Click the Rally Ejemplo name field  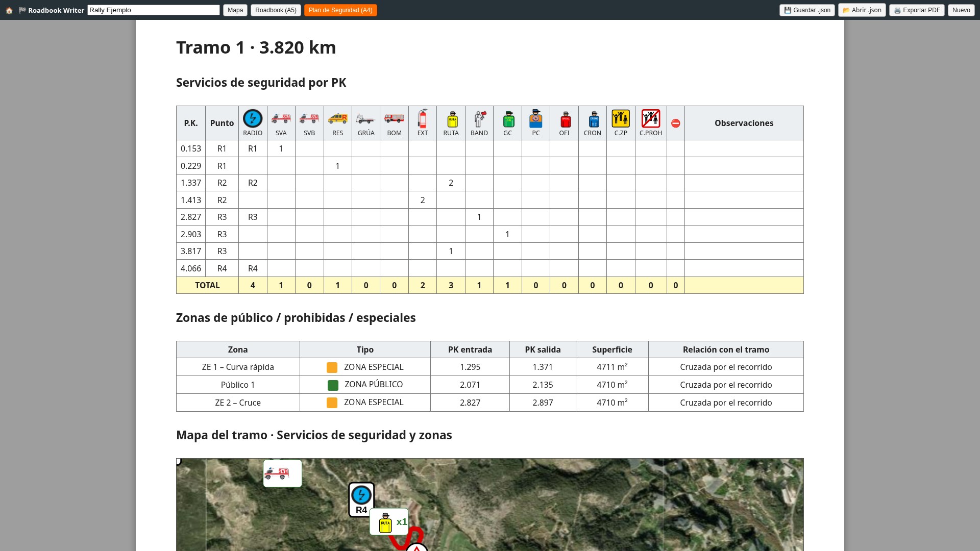(154, 10)
